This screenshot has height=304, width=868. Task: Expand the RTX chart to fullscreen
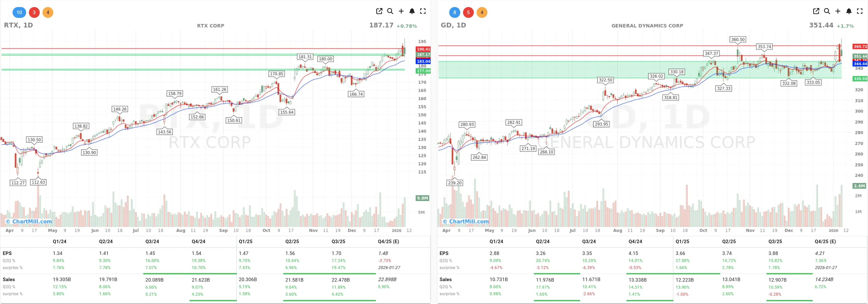point(423,11)
